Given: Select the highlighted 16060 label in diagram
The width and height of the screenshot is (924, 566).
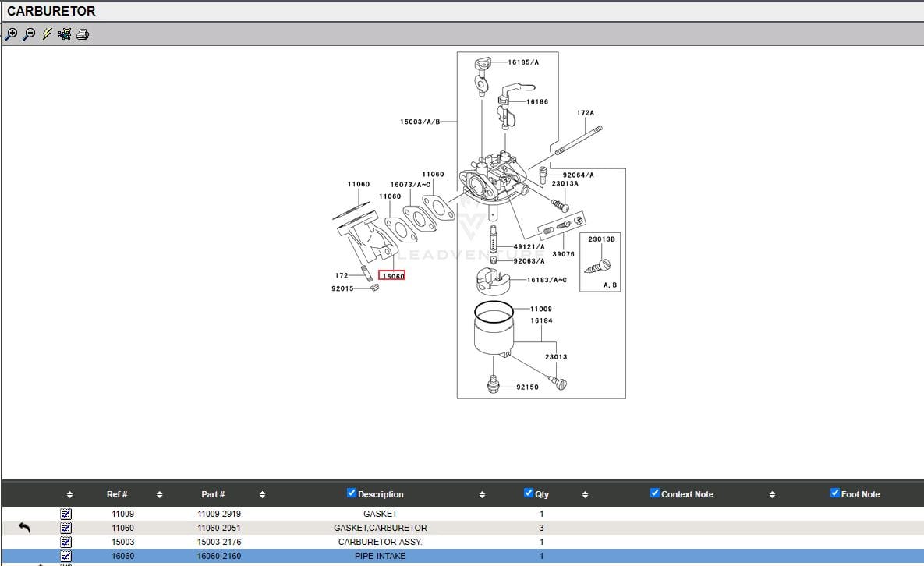Looking at the screenshot, I should tap(391, 275).
